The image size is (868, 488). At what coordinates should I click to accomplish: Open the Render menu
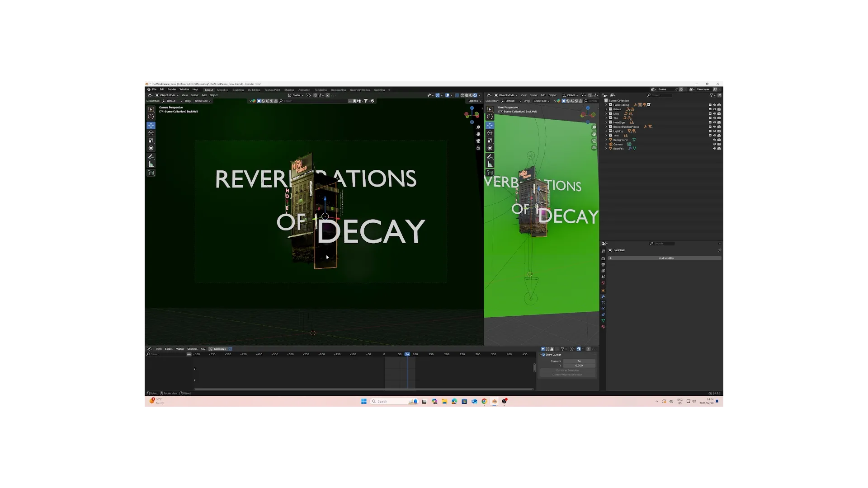tap(172, 89)
